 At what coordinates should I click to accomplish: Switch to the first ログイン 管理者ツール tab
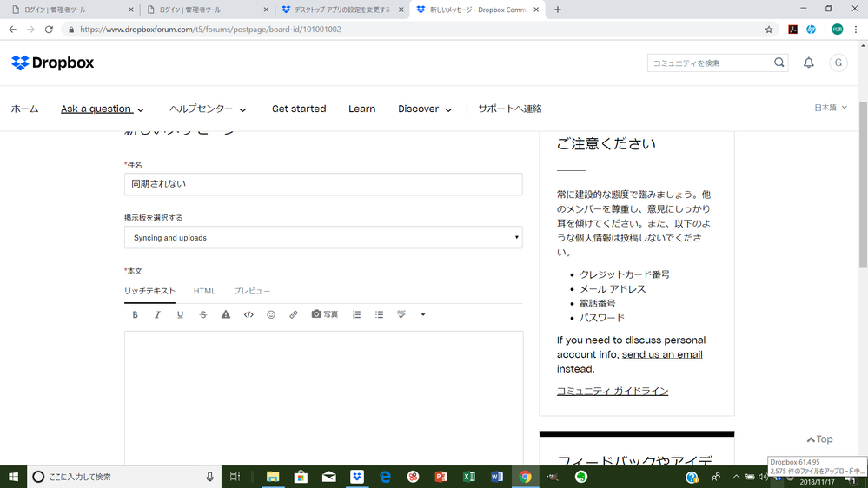coord(72,10)
